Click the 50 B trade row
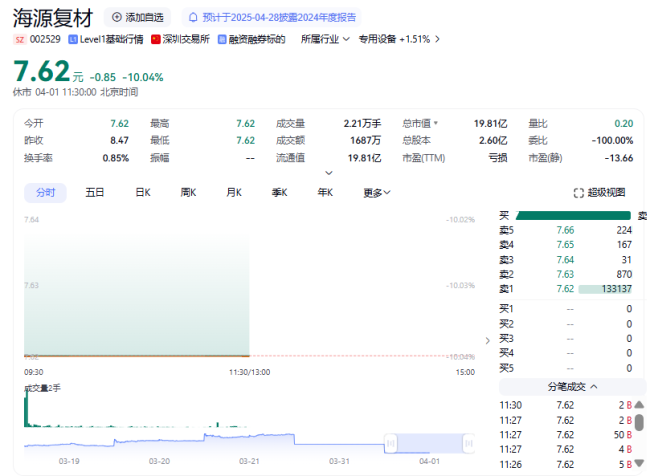 (566, 435)
